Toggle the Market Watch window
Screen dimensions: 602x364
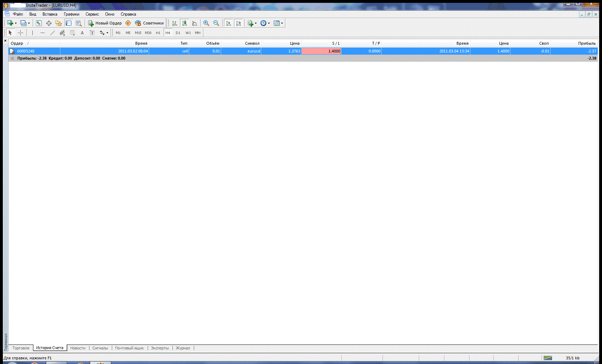(39, 23)
